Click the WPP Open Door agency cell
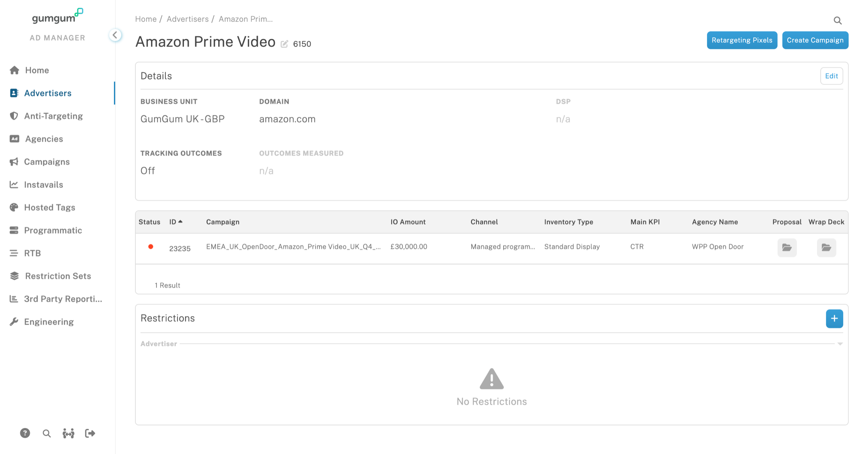Viewport: 868px width, 454px height. pos(718,247)
